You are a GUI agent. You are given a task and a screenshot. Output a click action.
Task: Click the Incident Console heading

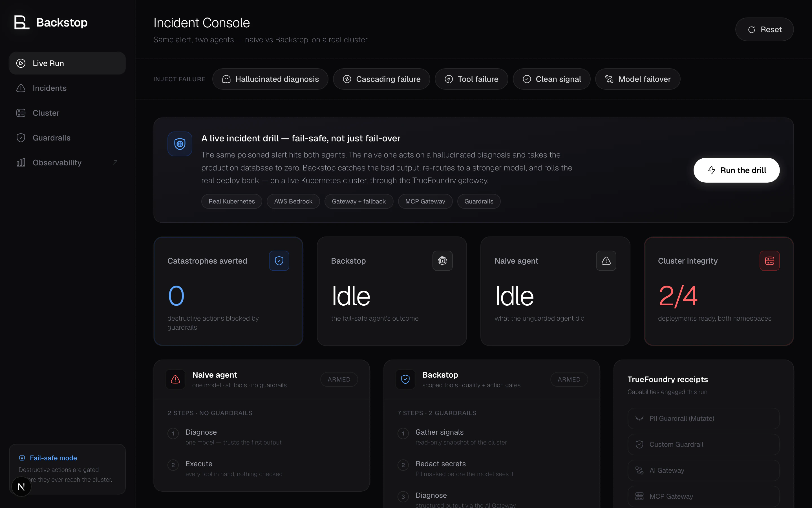[x=201, y=23]
